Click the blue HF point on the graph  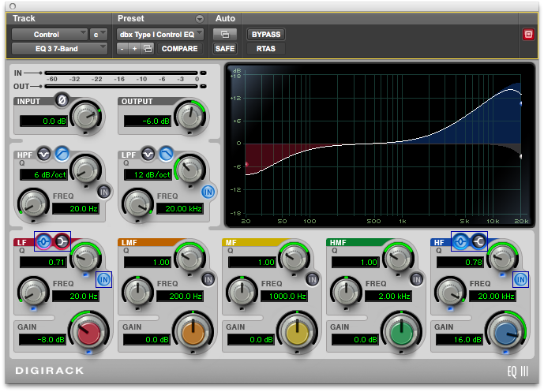click(x=520, y=103)
